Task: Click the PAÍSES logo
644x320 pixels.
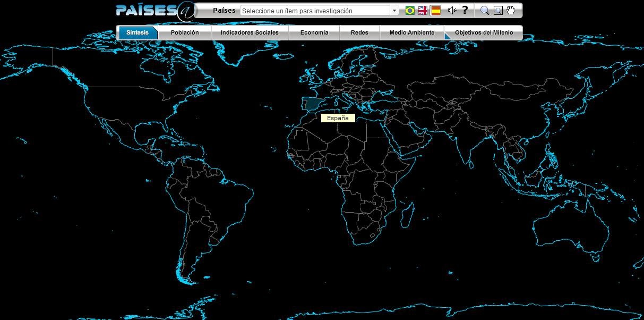Action: 149,10
